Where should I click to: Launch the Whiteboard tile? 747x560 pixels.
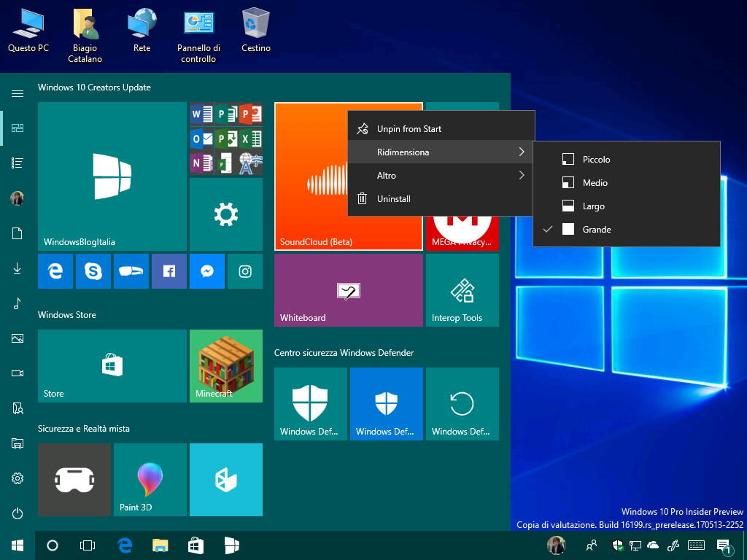click(x=349, y=290)
